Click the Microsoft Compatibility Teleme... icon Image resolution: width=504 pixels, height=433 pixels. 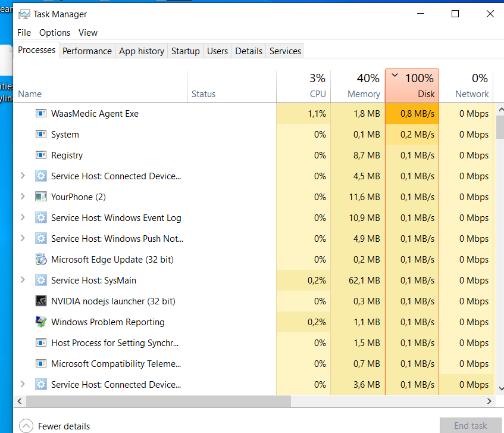[41, 364]
